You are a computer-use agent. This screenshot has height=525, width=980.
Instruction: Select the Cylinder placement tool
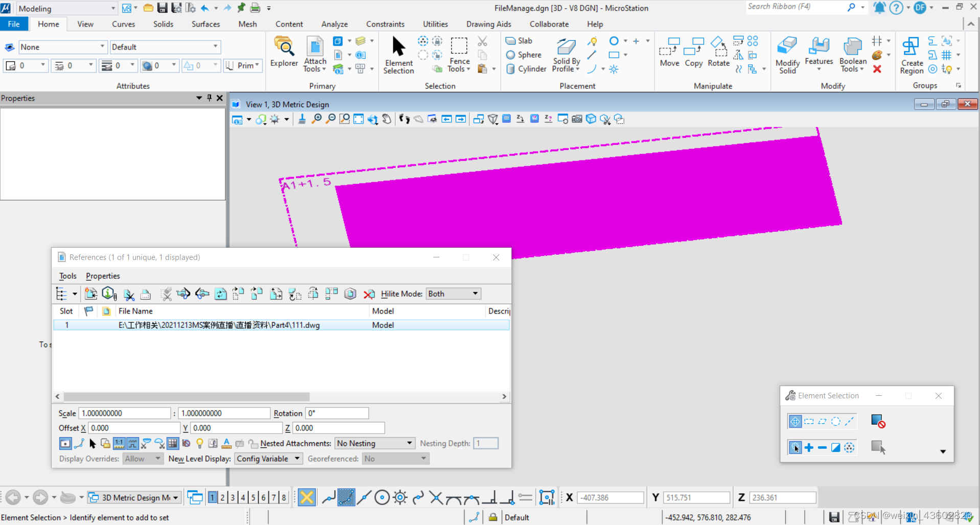(526, 69)
